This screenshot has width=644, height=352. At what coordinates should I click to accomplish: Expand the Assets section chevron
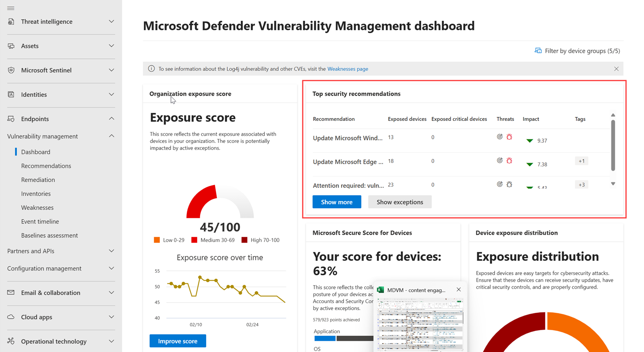pos(111,46)
